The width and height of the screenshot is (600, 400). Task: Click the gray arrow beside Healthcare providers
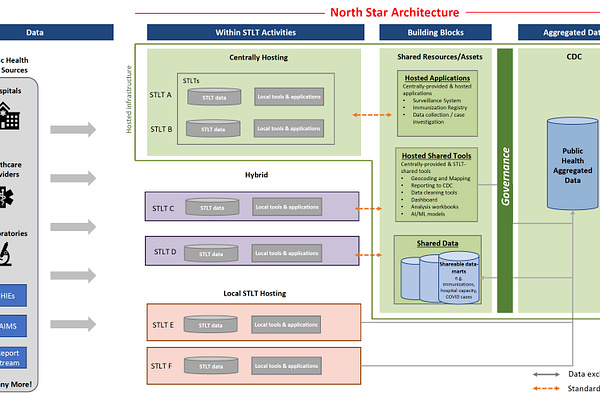(73, 178)
